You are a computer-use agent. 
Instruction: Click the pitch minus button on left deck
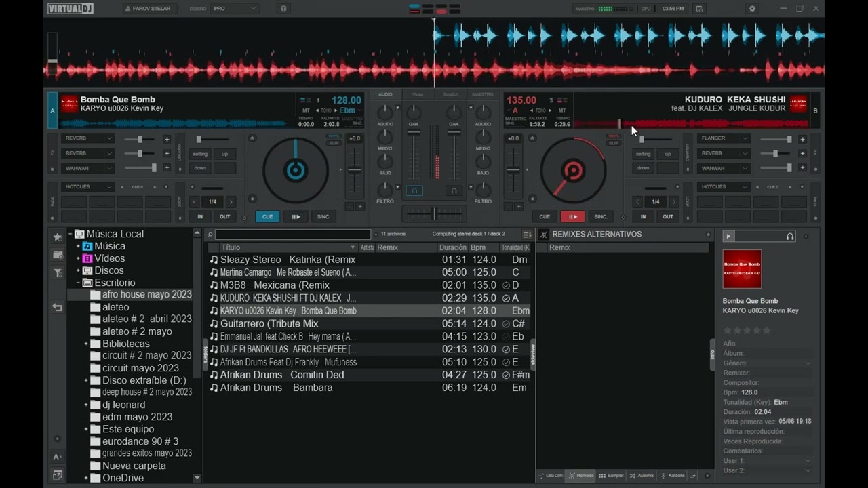pos(350,207)
